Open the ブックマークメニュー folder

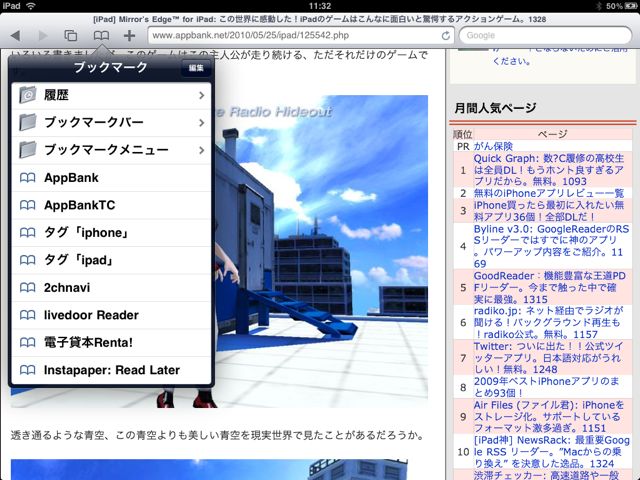(x=111, y=150)
